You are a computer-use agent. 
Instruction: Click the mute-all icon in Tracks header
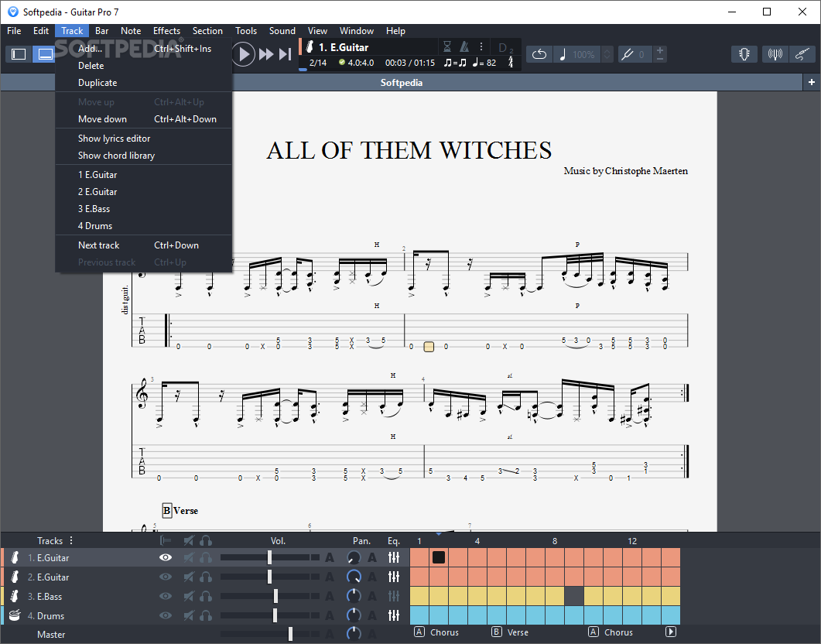189,540
